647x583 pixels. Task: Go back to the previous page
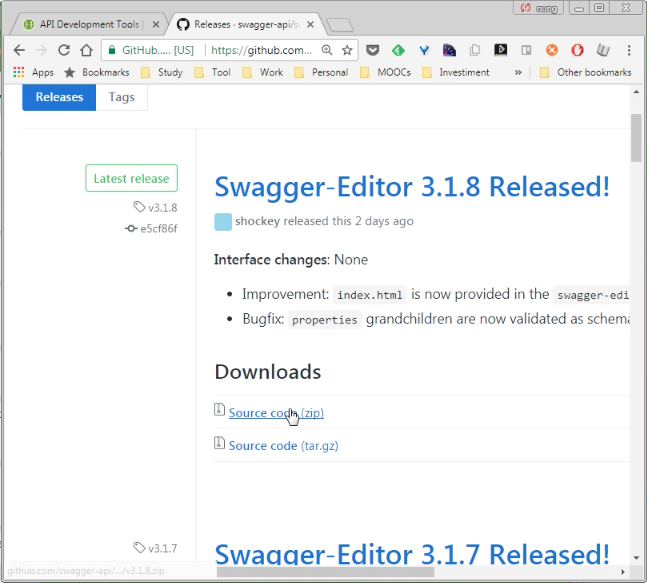[x=19, y=50]
